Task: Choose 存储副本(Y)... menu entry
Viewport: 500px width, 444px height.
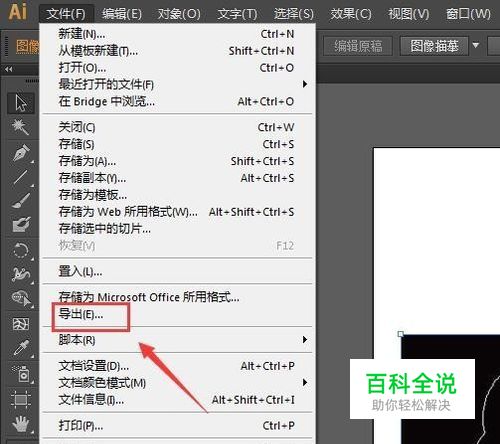Action: (177, 178)
